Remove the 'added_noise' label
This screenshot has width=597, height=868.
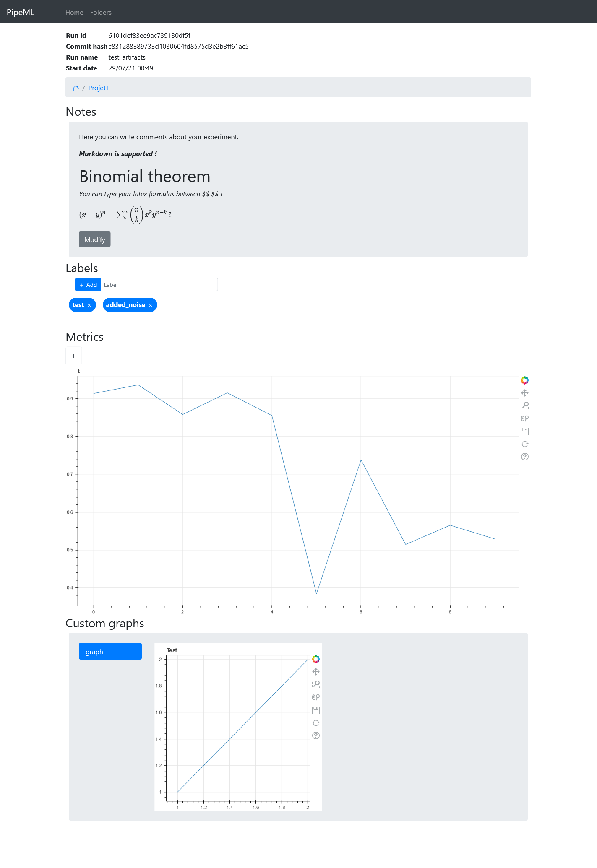pos(151,305)
